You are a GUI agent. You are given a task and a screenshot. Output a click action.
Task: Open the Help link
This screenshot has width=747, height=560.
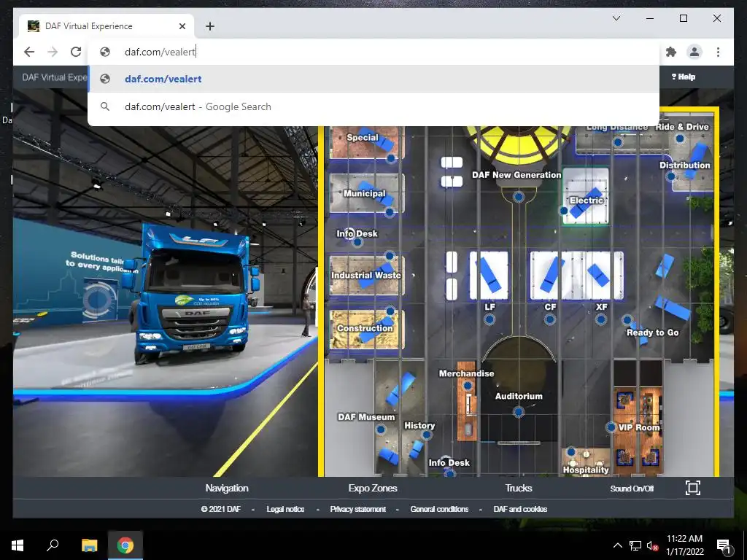pyautogui.click(x=683, y=77)
